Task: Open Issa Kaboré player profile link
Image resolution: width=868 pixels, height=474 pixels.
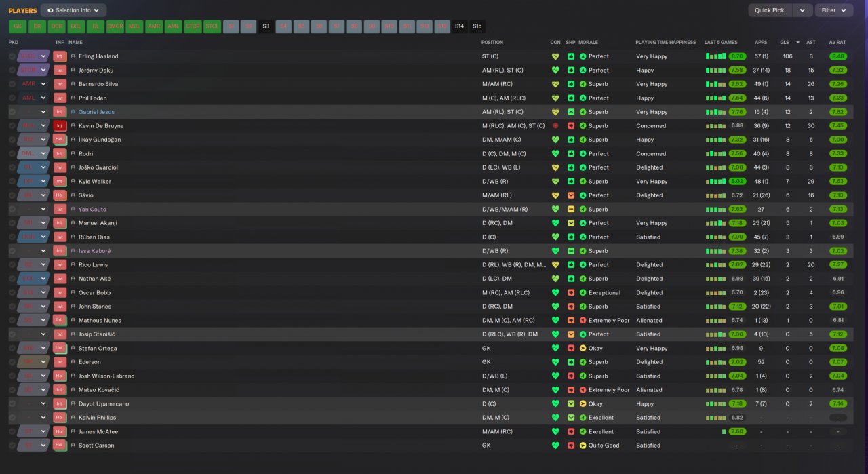Action: coord(94,251)
